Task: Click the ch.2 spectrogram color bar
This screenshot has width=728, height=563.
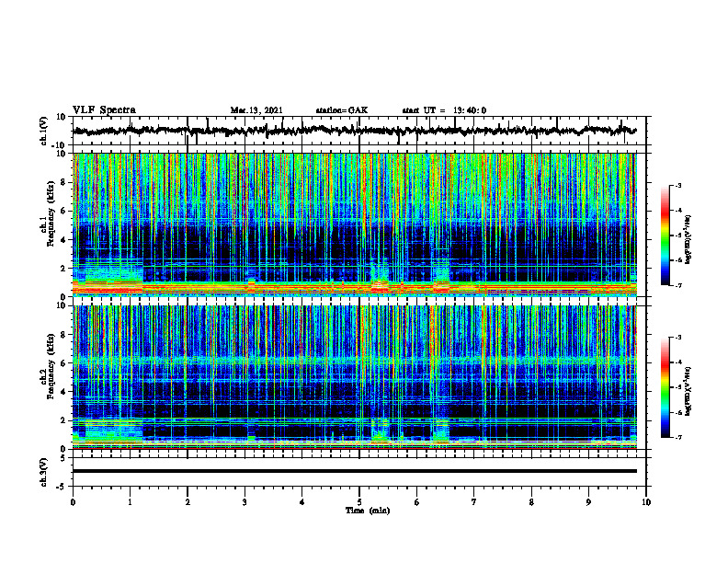Action: click(x=665, y=387)
